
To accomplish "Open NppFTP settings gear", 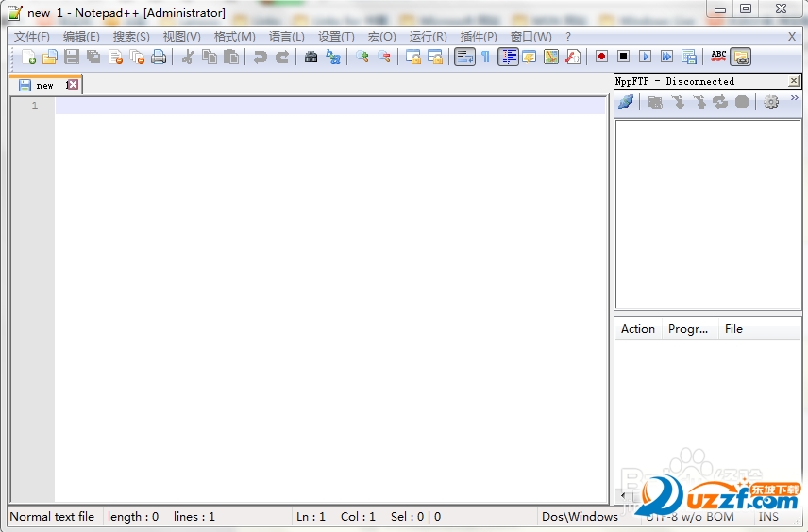I will (x=771, y=102).
